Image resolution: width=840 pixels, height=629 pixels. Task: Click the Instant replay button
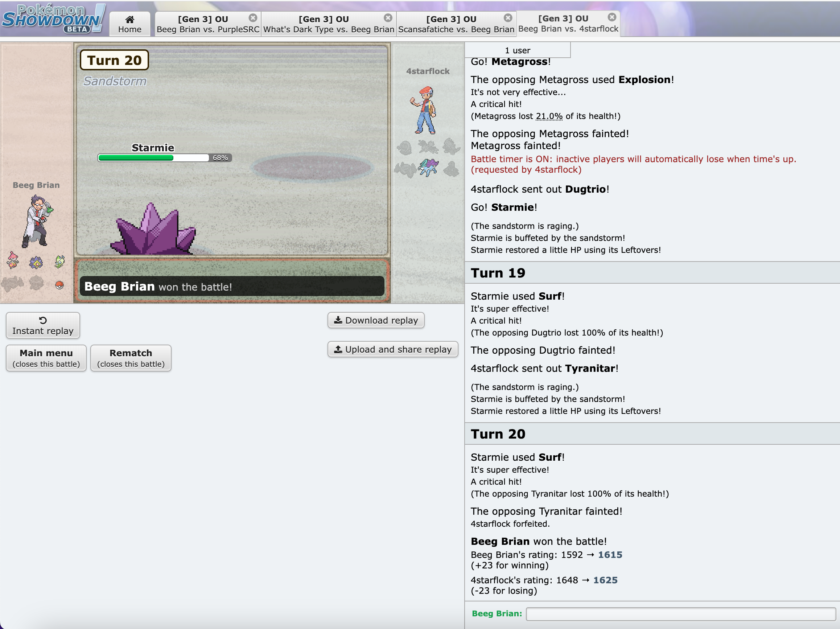pos(43,325)
